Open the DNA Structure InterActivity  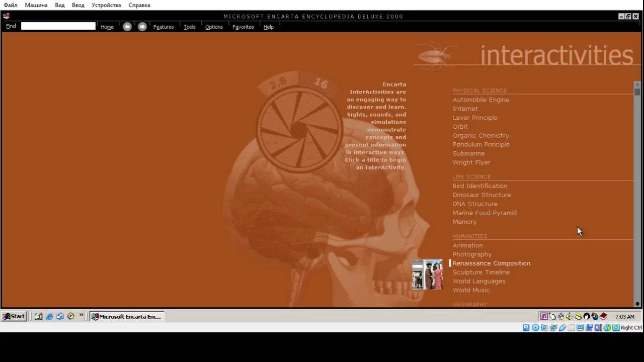pos(475,204)
